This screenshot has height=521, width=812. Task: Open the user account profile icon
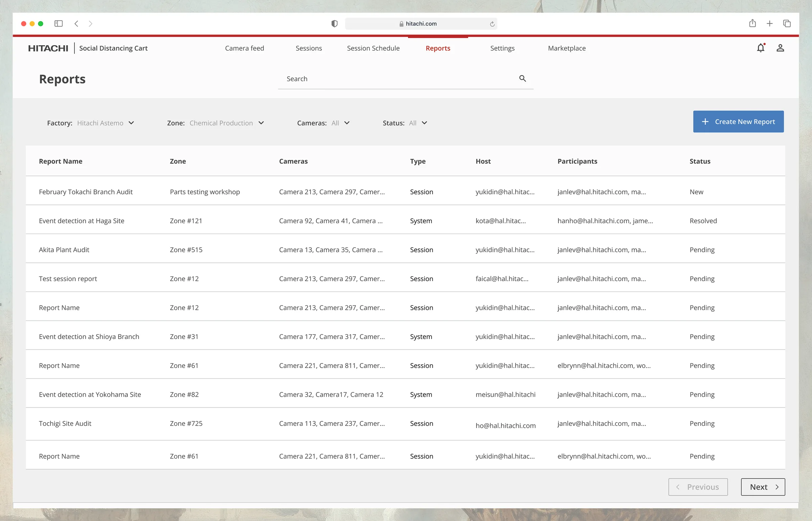tap(780, 48)
